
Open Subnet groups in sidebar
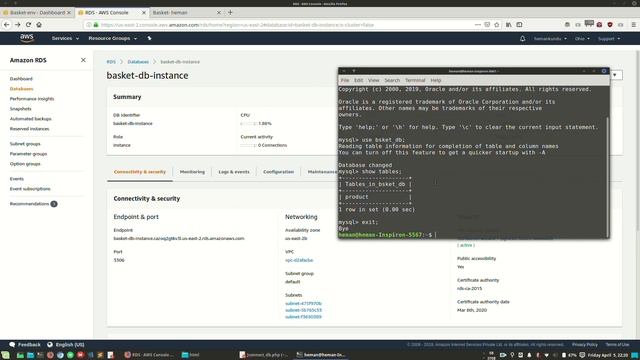coord(25,144)
